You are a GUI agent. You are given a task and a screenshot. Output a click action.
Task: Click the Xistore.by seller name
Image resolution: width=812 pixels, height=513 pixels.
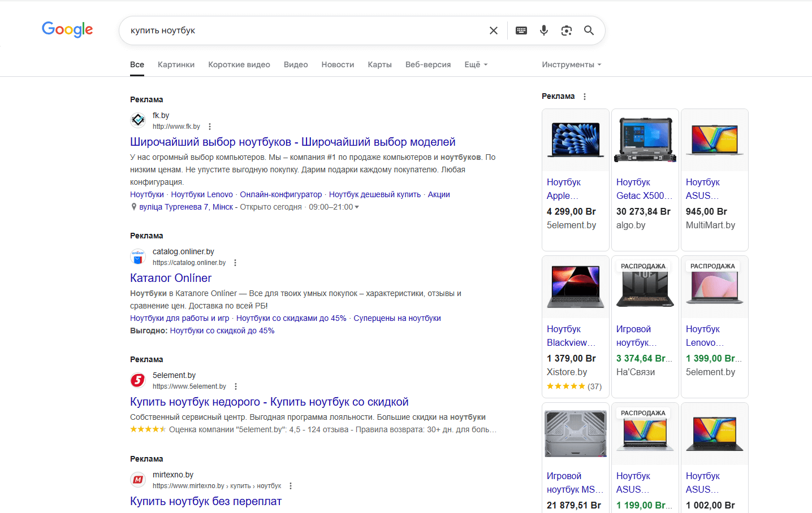(x=567, y=372)
